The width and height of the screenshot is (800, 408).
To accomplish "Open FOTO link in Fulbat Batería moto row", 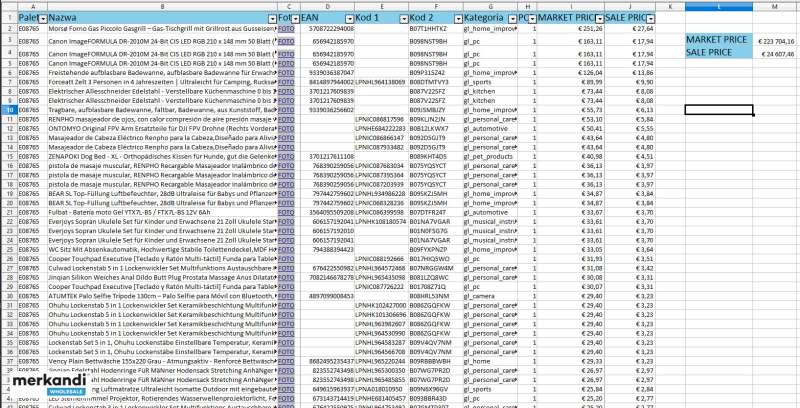I will point(286,212).
